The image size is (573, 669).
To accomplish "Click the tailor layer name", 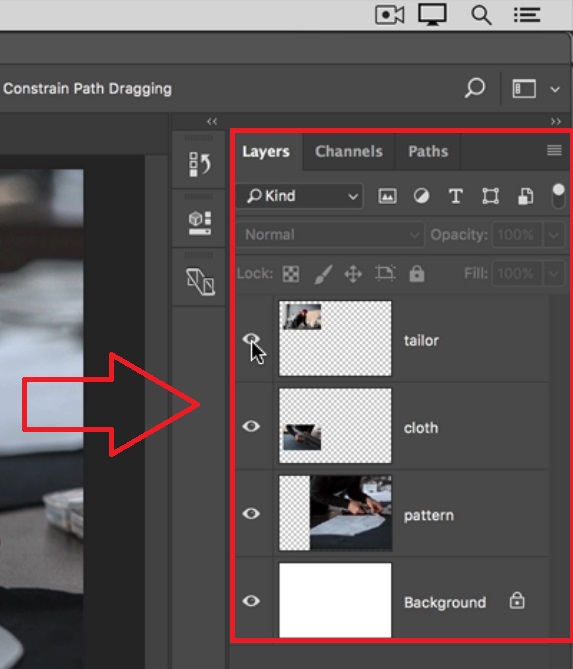I will [x=421, y=340].
